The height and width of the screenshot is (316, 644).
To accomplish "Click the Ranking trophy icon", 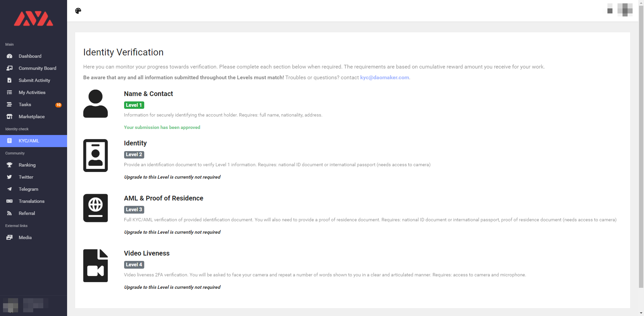I will click(9, 165).
